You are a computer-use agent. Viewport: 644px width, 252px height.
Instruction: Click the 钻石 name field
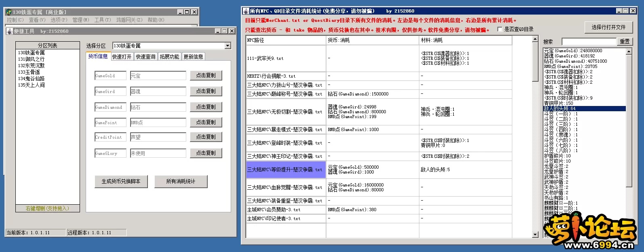pyautogui.click(x=158, y=107)
